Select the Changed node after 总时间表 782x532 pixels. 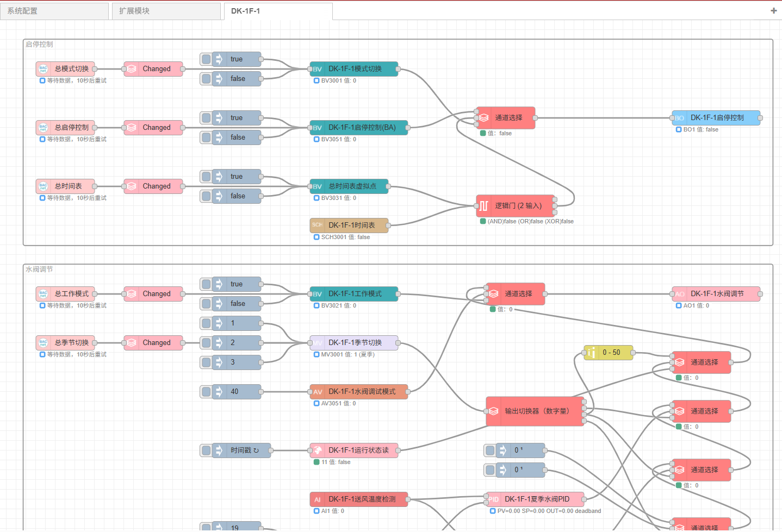point(153,186)
